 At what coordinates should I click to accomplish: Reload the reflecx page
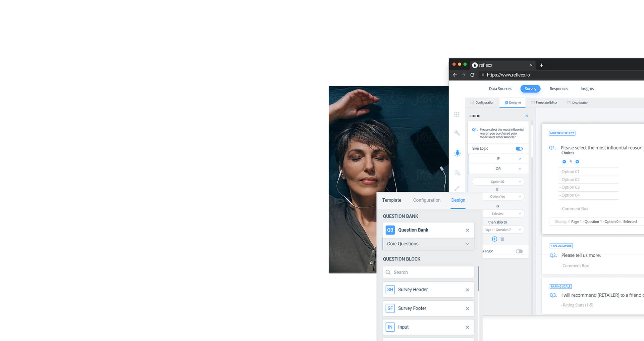[472, 75]
